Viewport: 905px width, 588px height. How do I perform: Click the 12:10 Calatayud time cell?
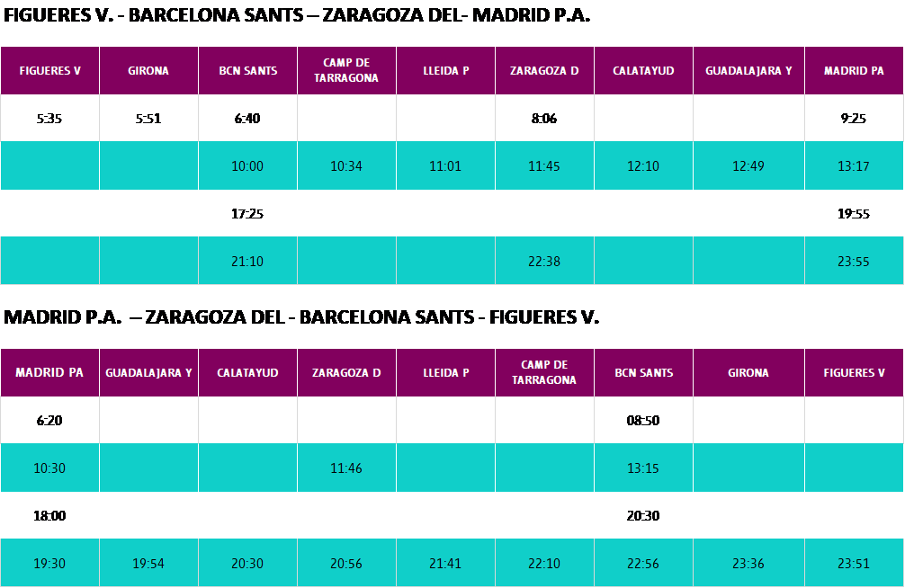pyautogui.click(x=643, y=166)
